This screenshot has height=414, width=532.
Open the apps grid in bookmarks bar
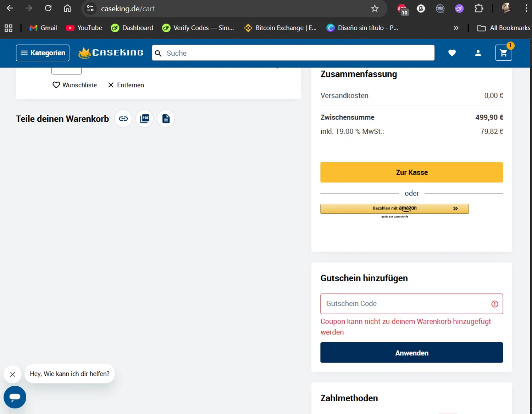[x=9, y=28]
